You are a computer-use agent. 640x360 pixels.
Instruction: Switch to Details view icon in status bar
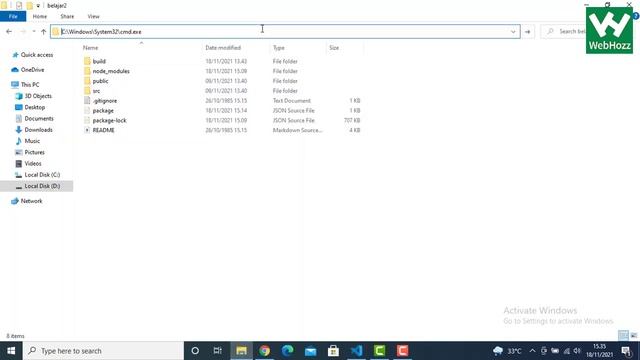623,336
